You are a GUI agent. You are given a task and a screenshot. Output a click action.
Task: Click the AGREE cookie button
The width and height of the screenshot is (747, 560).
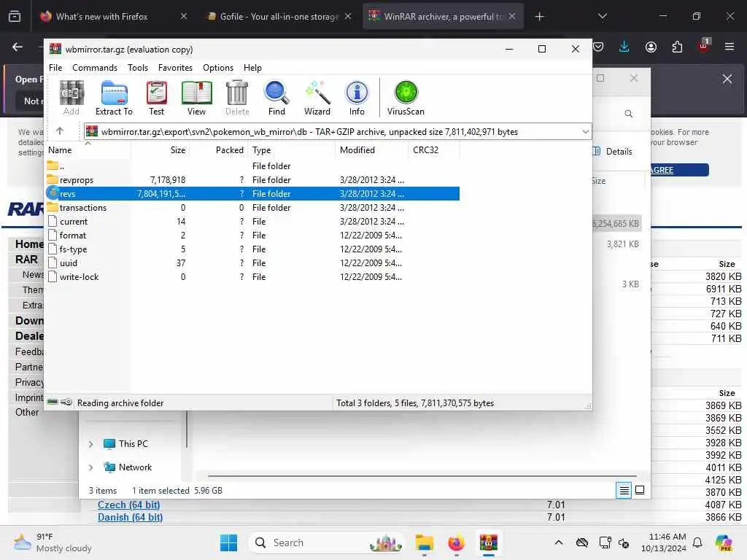coord(679,170)
